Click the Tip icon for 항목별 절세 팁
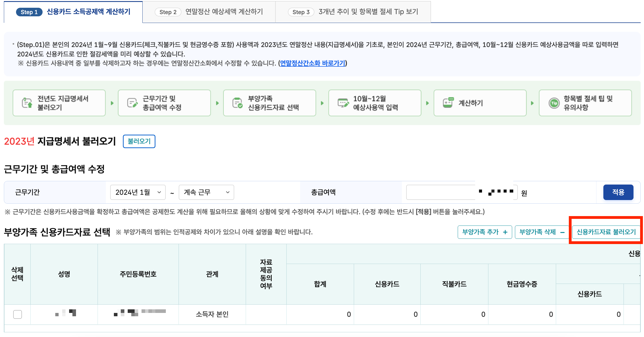The image size is (644, 337). tap(554, 103)
